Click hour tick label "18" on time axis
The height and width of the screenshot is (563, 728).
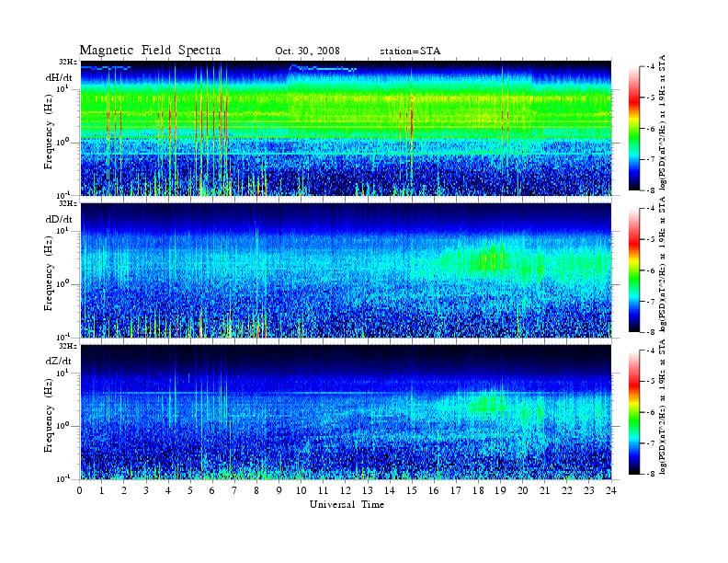[x=478, y=490]
